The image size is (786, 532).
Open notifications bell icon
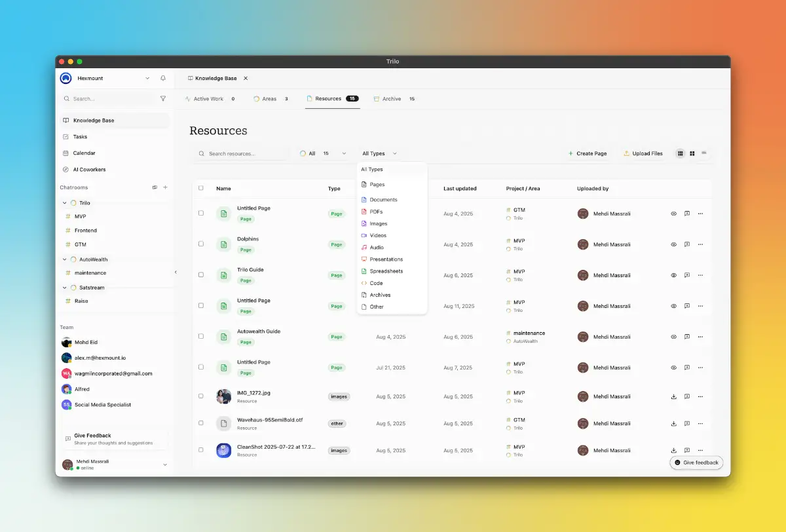163,78
